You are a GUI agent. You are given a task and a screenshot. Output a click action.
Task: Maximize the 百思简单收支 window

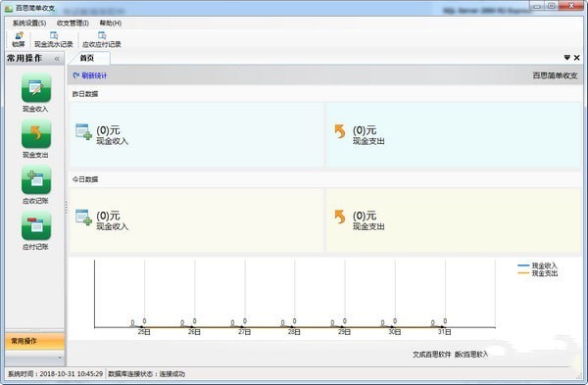pyautogui.click(x=551, y=6)
